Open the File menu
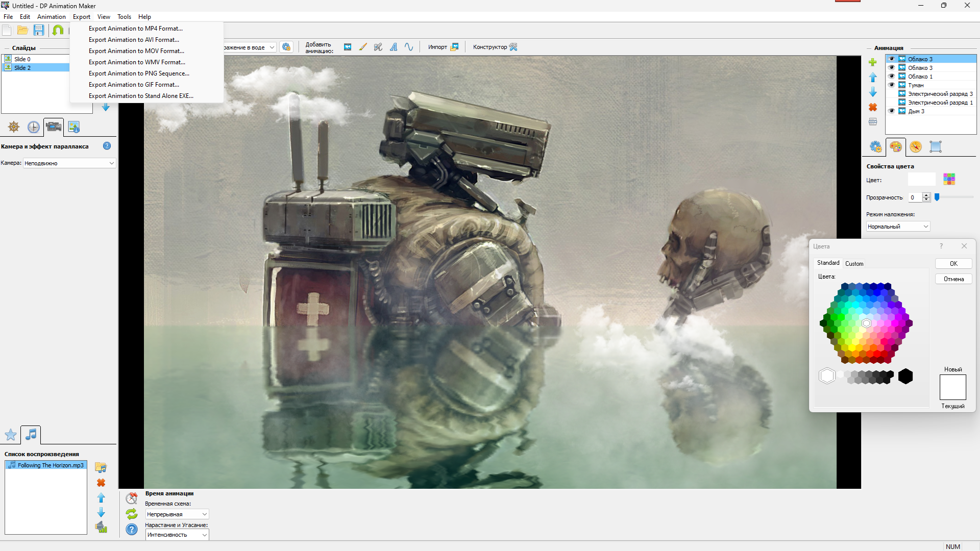The width and height of the screenshot is (980, 551). click(x=8, y=17)
